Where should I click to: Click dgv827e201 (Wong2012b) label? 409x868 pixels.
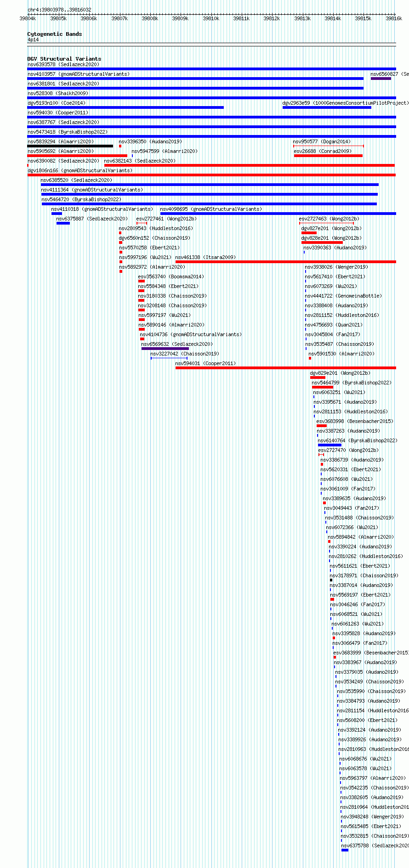331,228
